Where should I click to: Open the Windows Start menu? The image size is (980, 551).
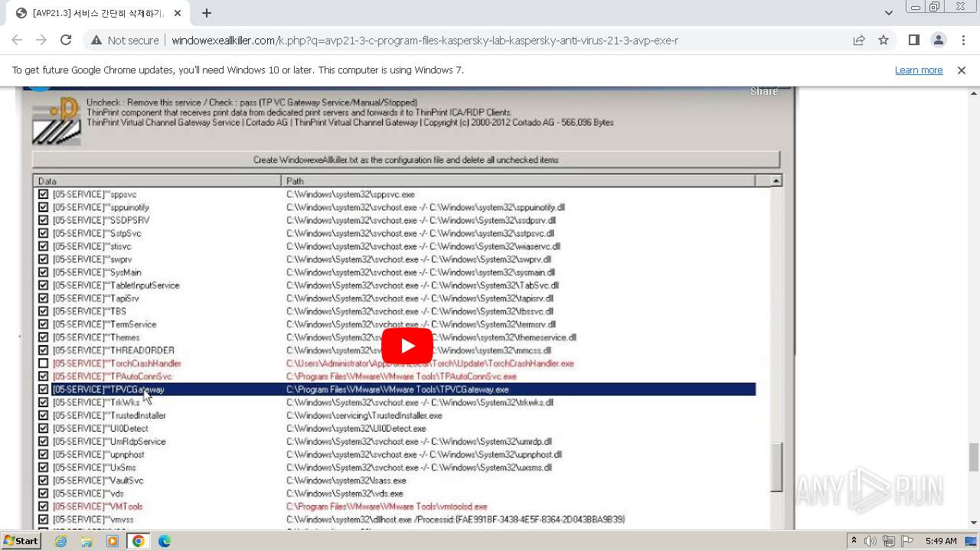tap(21, 541)
